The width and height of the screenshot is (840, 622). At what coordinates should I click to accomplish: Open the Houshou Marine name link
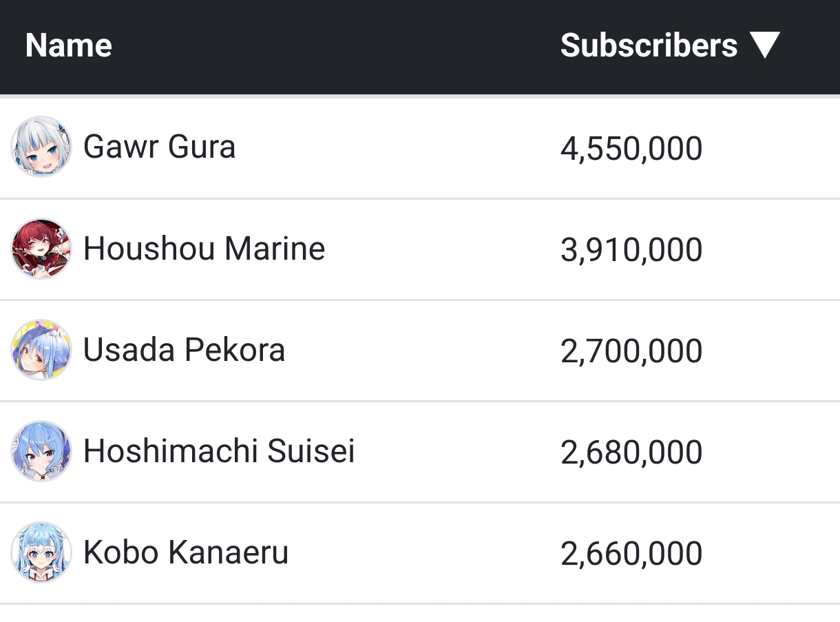pos(204,249)
